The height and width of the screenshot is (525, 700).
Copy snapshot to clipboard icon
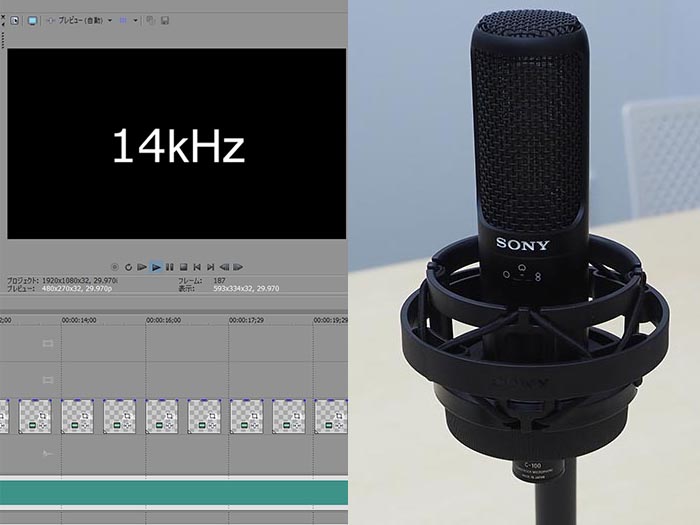click(x=151, y=21)
